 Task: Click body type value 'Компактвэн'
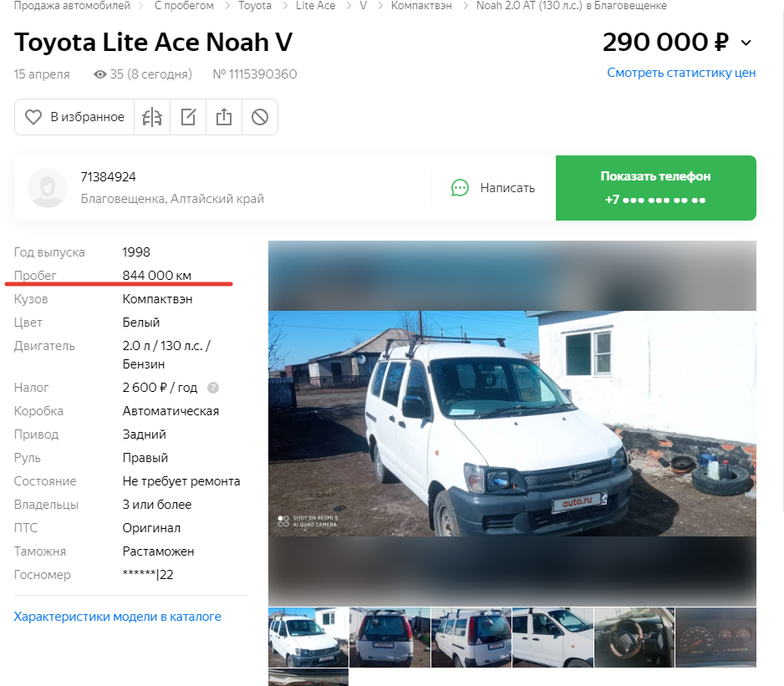point(157,299)
